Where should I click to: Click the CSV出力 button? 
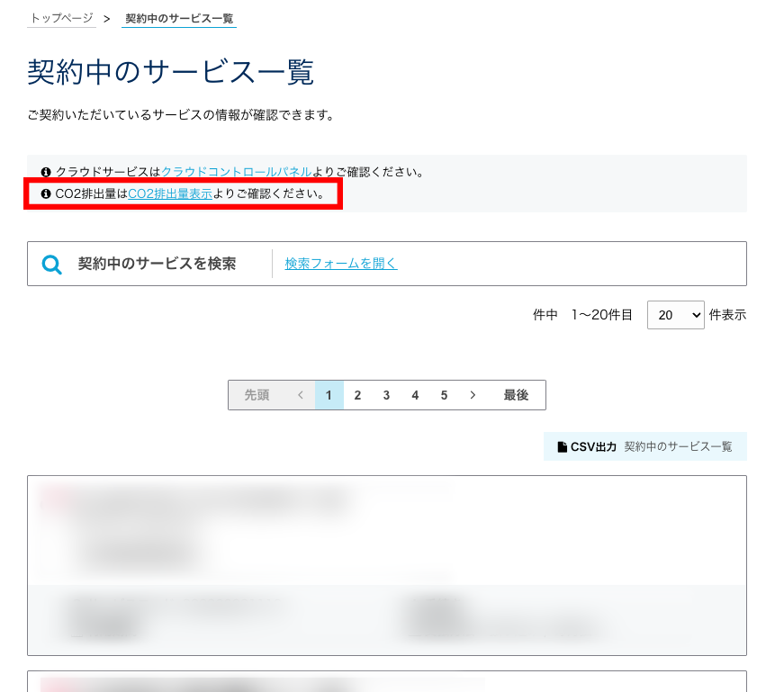click(645, 446)
